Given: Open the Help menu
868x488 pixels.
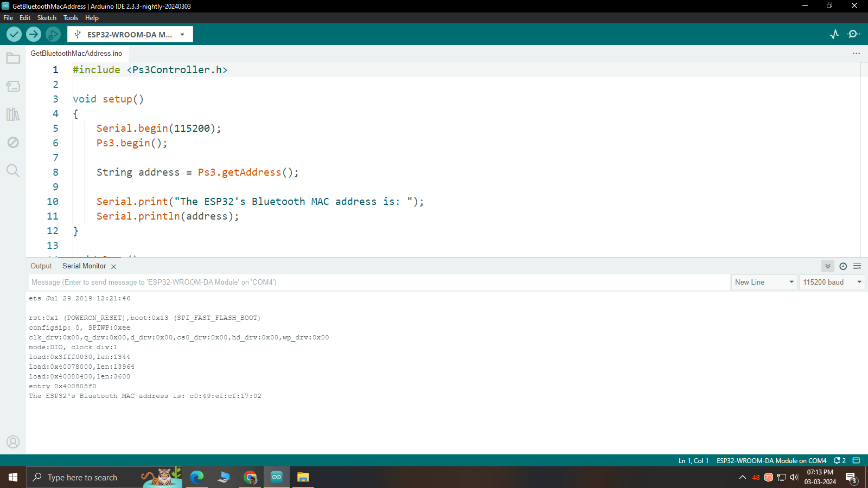Looking at the screenshot, I should pyautogui.click(x=92, y=18).
